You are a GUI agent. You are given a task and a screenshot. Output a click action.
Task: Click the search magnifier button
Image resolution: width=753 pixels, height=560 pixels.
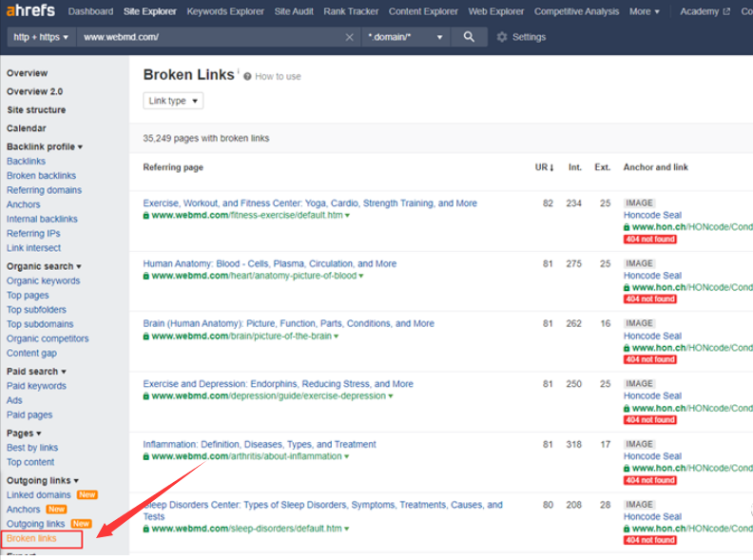pyautogui.click(x=468, y=37)
